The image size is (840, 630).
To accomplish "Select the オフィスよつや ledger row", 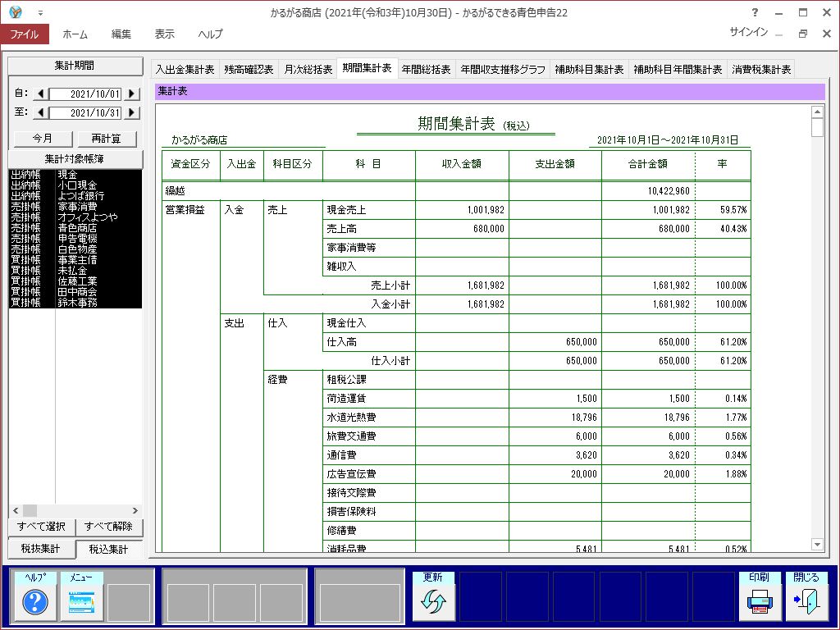I will 75,217.
